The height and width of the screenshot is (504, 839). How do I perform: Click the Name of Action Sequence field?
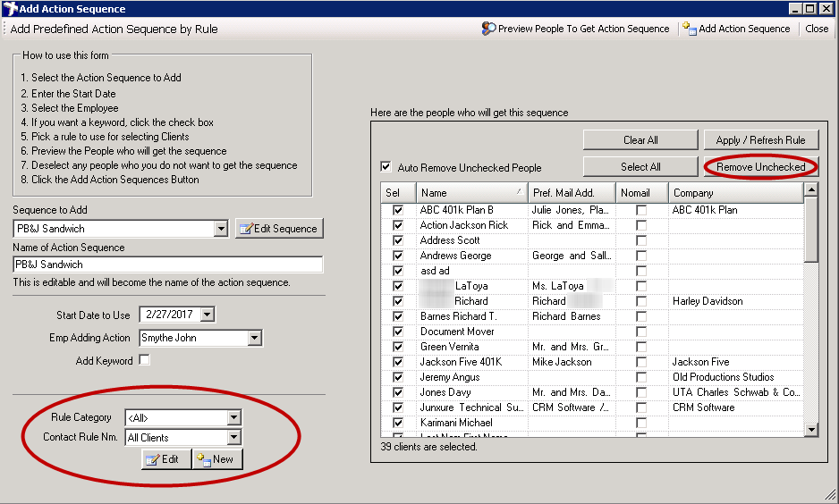click(168, 265)
